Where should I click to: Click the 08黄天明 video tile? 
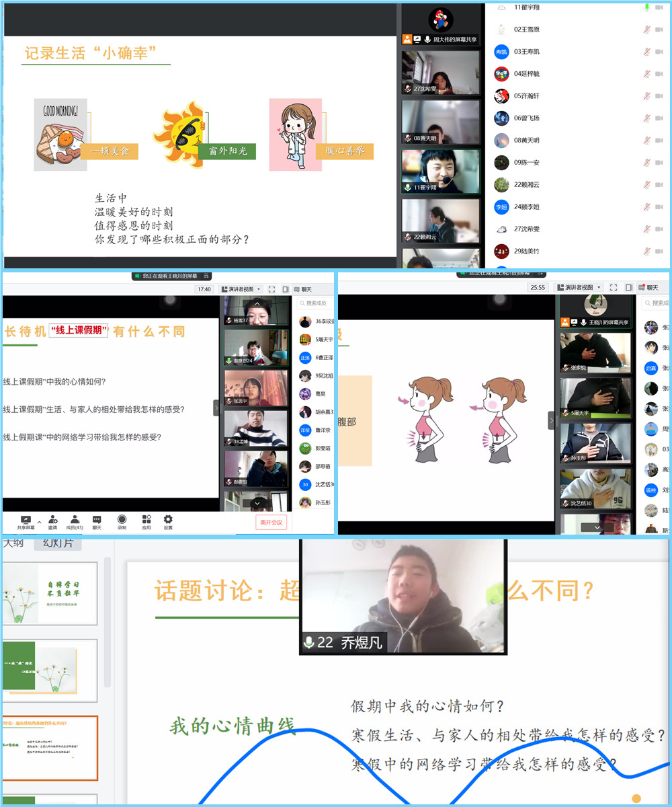[x=441, y=122]
